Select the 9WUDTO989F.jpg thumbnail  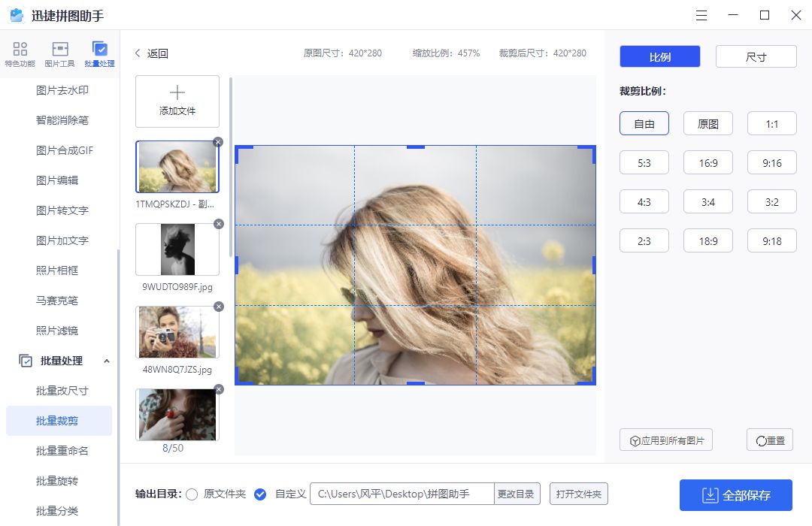tap(177, 249)
